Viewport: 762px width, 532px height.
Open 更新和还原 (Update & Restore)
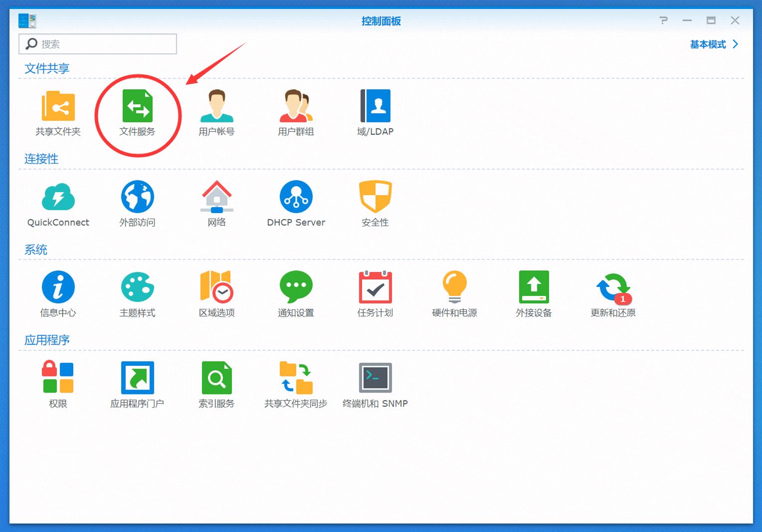coord(614,288)
